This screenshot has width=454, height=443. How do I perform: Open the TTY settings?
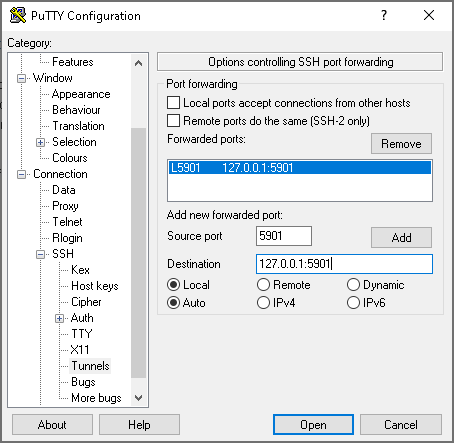[82, 334]
